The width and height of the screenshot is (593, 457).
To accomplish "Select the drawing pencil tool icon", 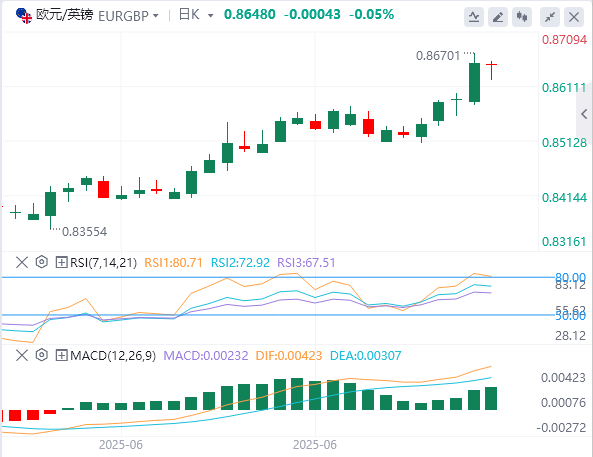I will pyautogui.click(x=498, y=17).
